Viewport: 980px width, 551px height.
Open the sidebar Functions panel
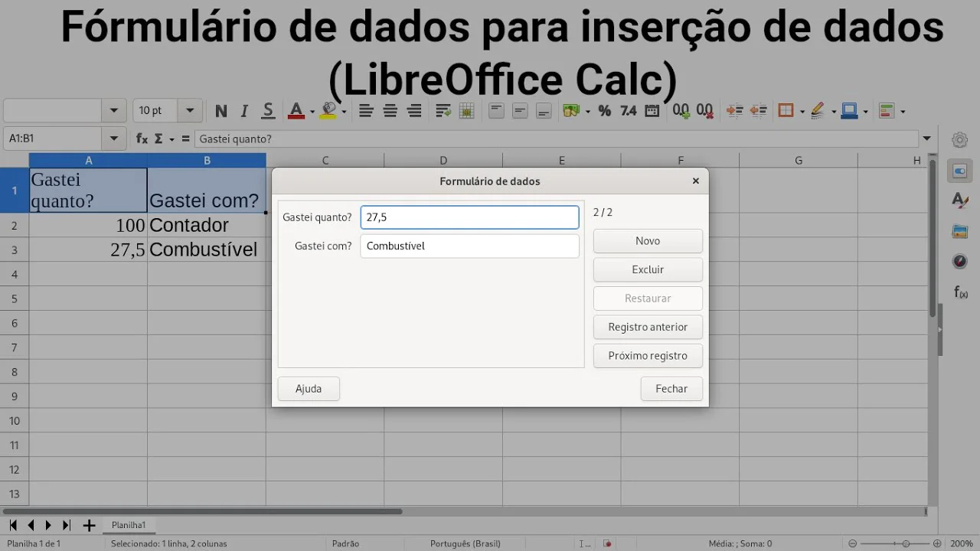click(960, 292)
